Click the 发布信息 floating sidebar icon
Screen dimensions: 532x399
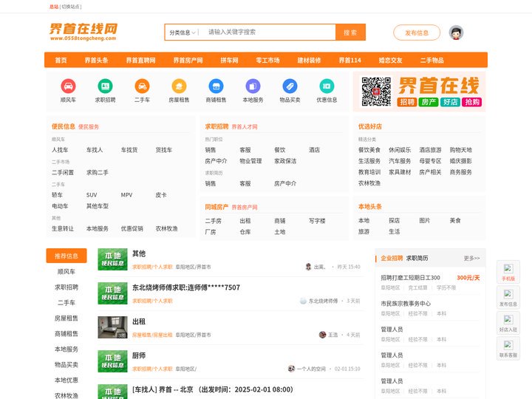tap(508, 298)
